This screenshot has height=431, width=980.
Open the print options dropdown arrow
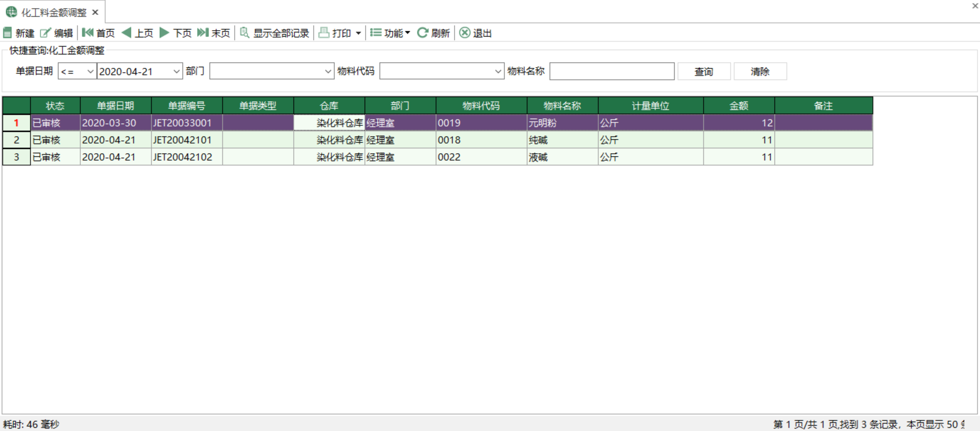pyautogui.click(x=358, y=33)
